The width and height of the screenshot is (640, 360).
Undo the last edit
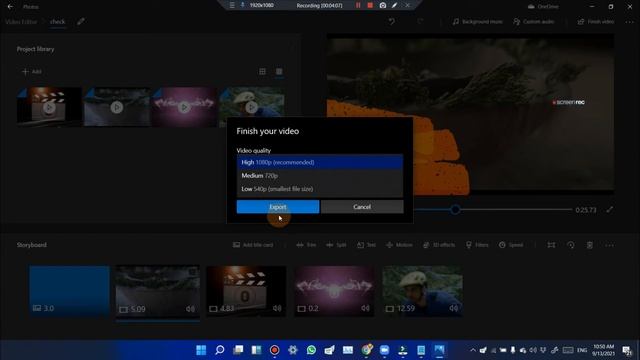(392, 22)
